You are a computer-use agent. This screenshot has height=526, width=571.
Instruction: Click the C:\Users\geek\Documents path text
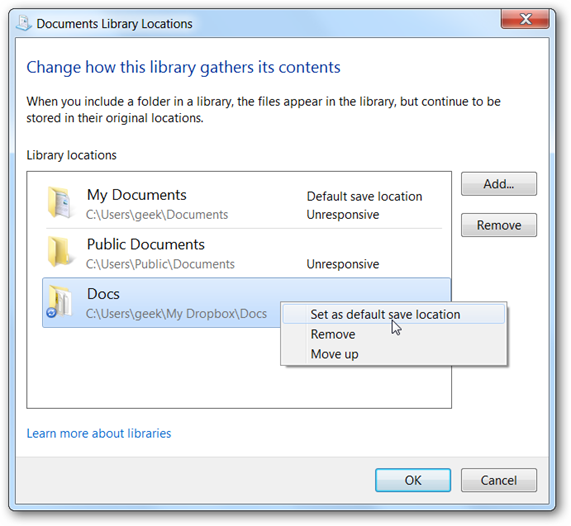157,215
